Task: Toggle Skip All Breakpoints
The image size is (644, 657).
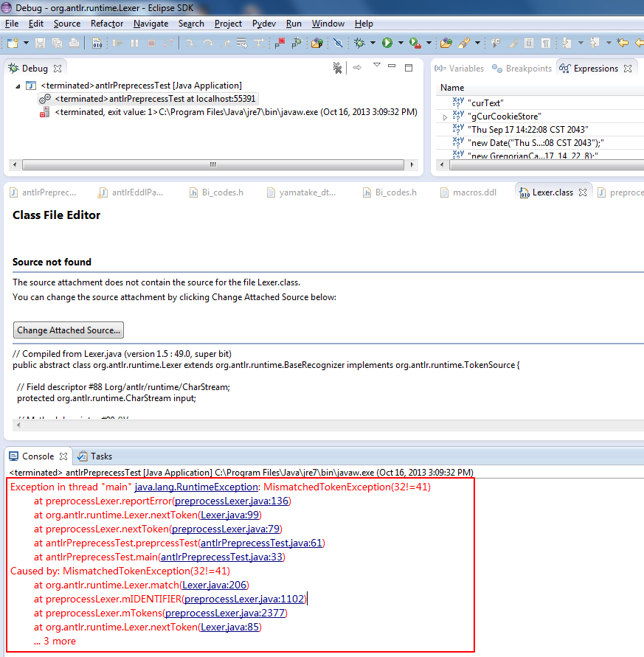Action: (338, 43)
